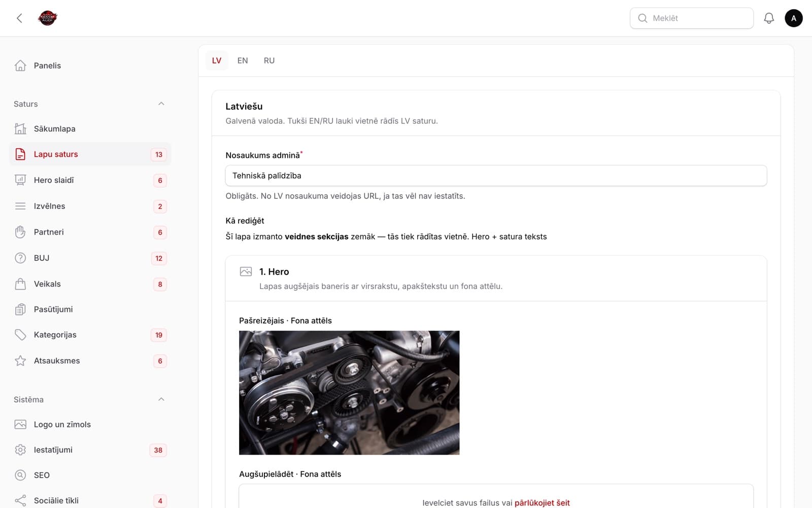Open Sociālie tīkli in the sidebar
Viewport: 812px width, 508px height.
click(90, 501)
